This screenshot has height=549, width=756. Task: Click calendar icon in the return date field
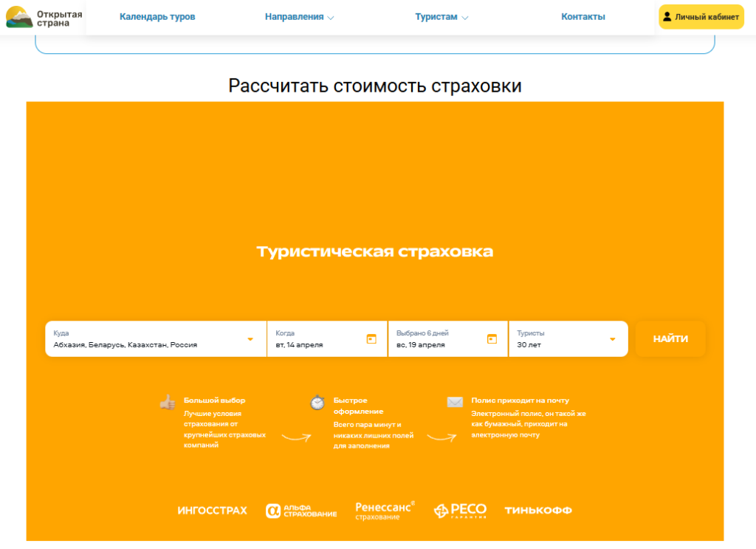point(492,338)
